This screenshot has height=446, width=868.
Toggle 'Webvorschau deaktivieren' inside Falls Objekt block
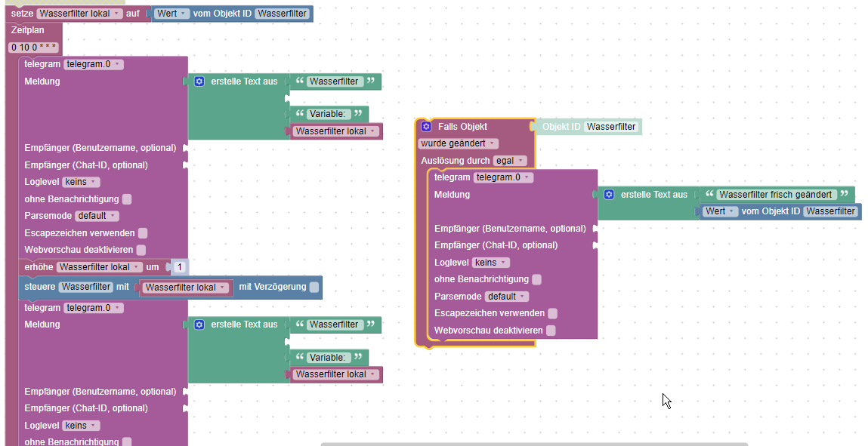click(551, 331)
